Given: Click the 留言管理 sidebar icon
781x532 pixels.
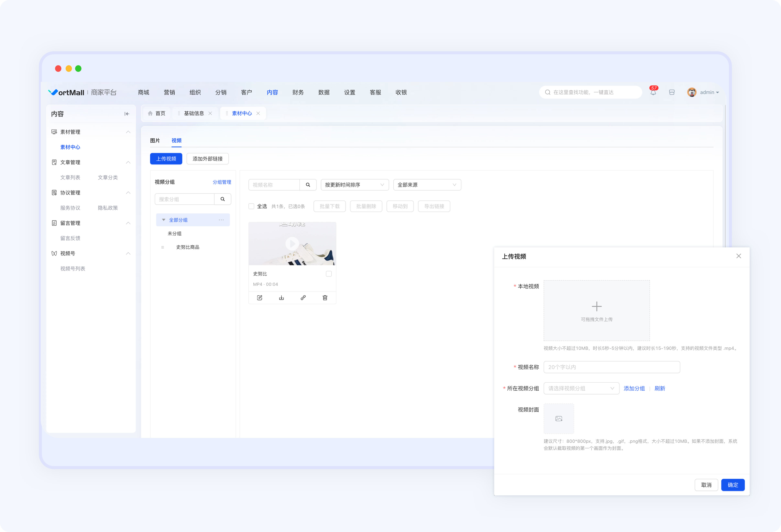Looking at the screenshot, I should (54, 223).
